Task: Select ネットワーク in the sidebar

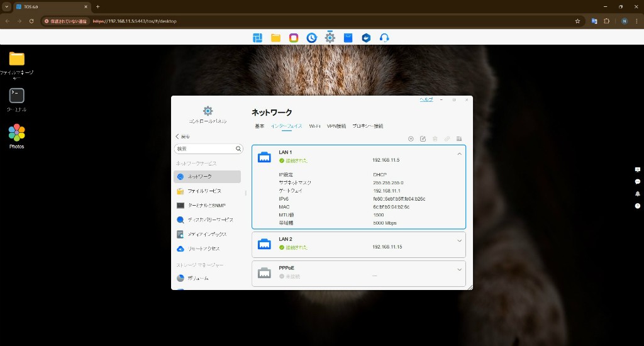Action: [207, 177]
